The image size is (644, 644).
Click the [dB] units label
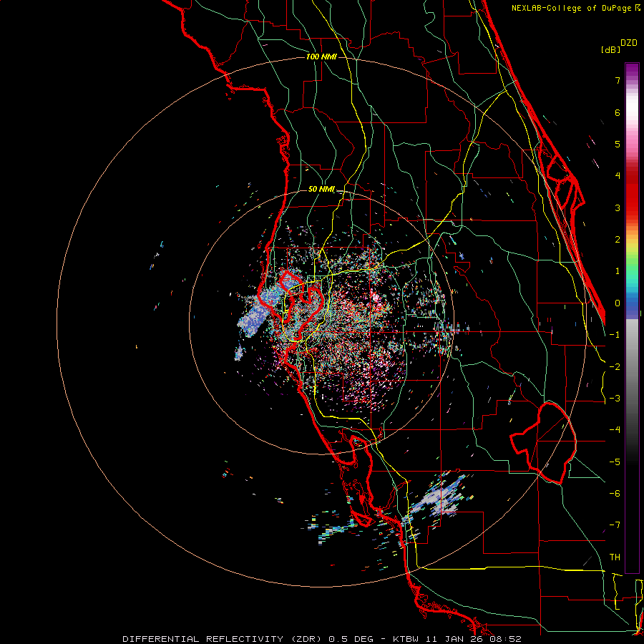[x=611, y=49]
